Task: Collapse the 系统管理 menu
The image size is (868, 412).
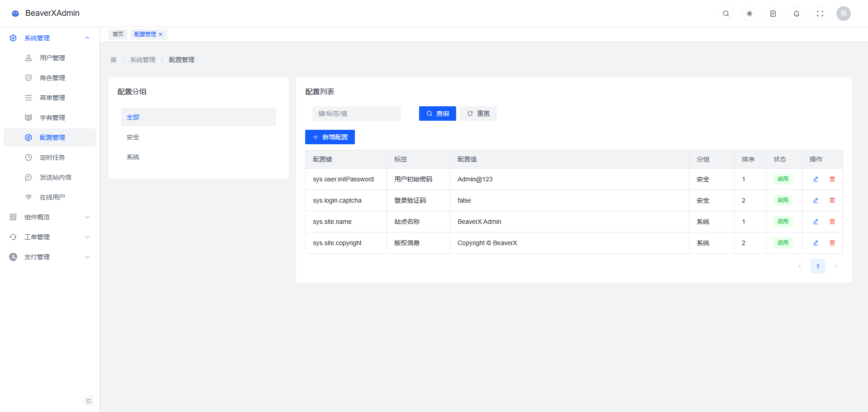Action: 50,38
